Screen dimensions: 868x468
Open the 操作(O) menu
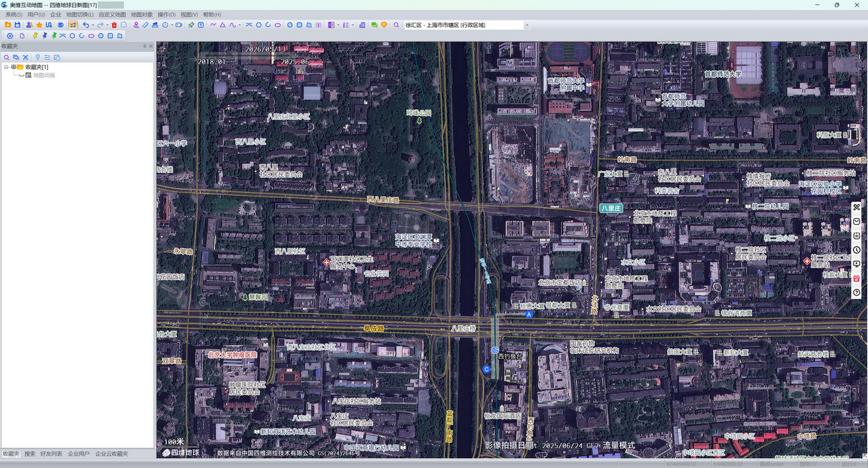166,15
